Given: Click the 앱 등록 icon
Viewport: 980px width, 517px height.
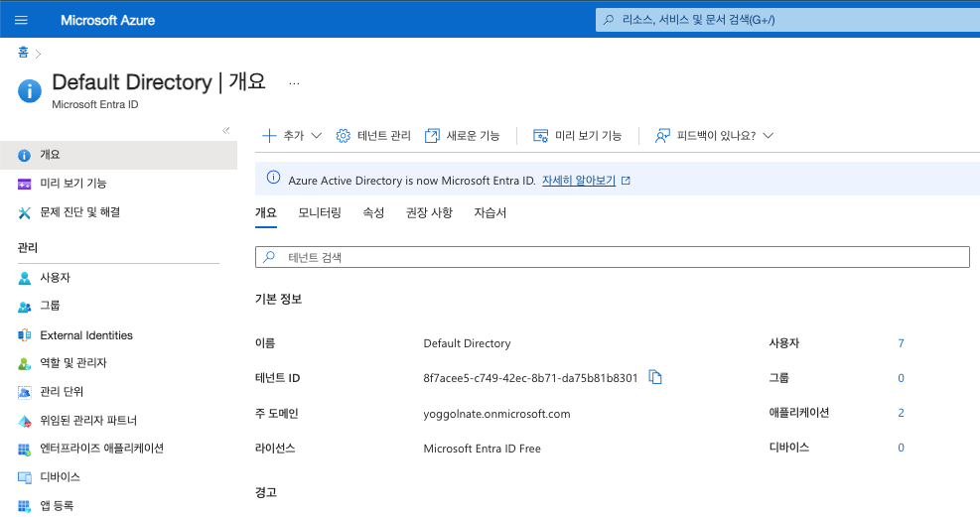Looking at the screenshot, I should [x=25, y=506].
